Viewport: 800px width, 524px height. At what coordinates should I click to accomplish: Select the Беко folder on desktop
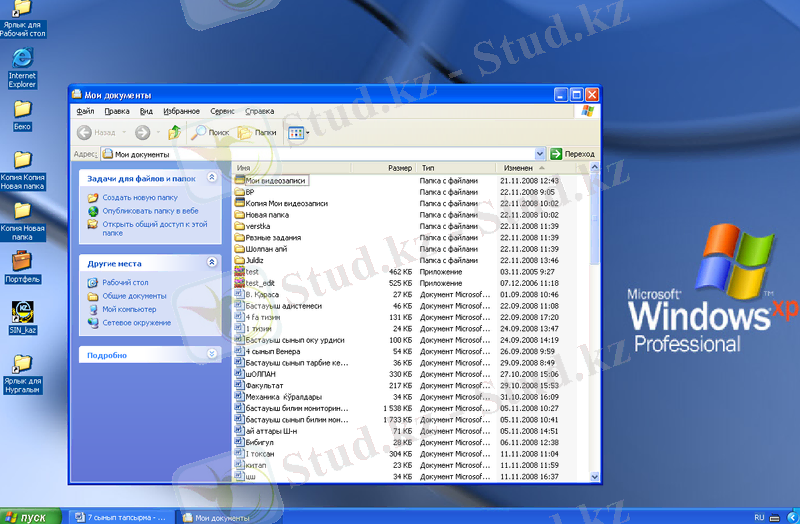point(22,110)
